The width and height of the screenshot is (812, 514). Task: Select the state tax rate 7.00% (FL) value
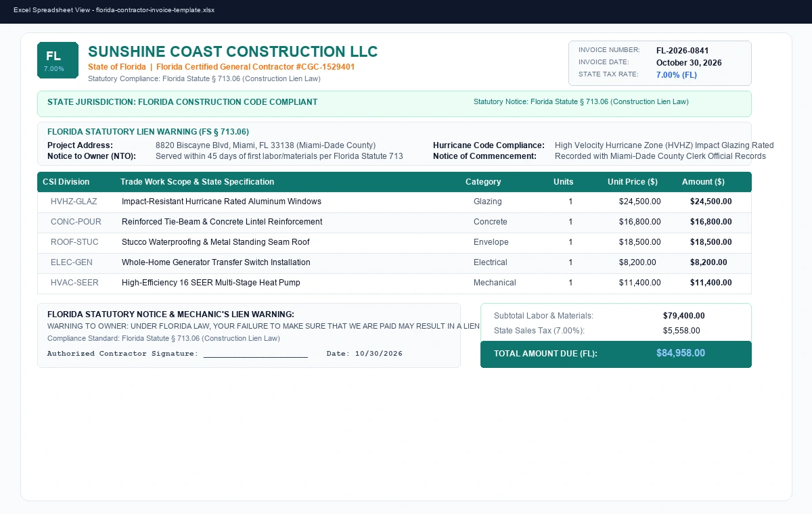click(677, 75)
